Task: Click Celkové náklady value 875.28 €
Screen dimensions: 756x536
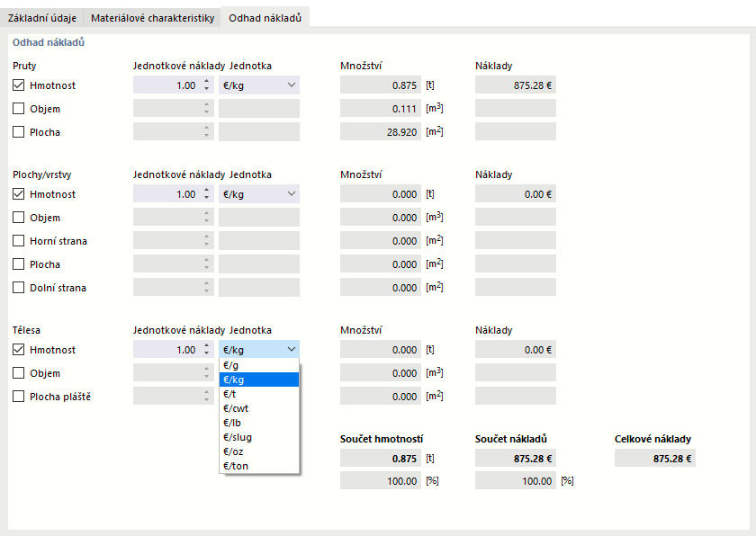Action: [655, 459]
